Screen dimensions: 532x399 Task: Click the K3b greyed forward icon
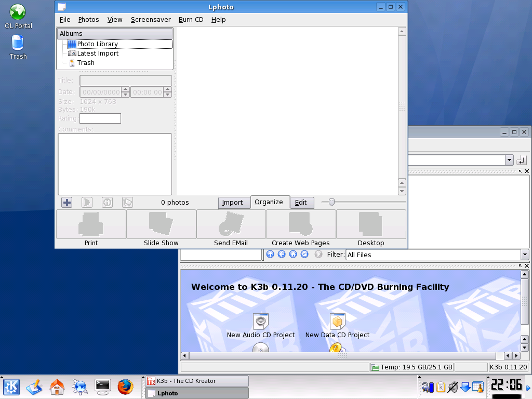pos(318,254)
